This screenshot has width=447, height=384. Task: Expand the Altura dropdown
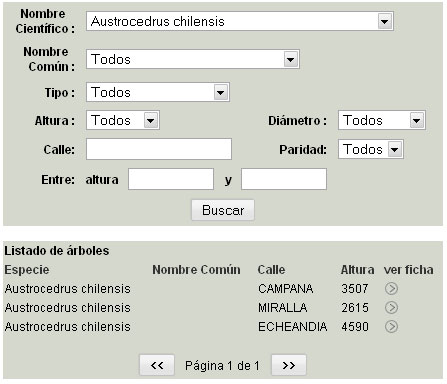click(123, 120)
